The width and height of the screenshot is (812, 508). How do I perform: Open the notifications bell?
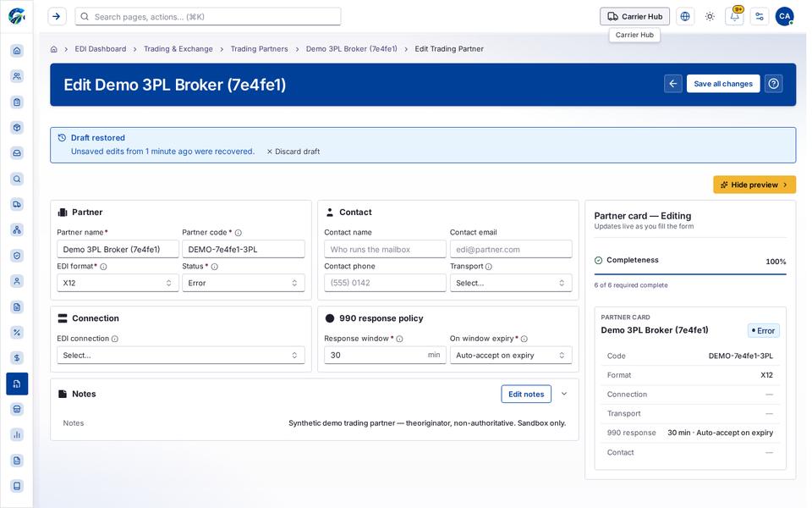(735, 17)
